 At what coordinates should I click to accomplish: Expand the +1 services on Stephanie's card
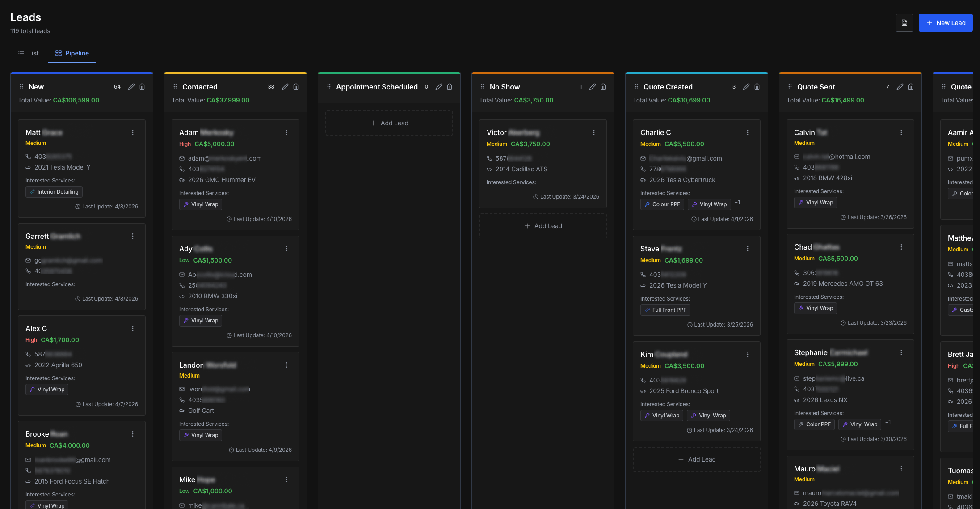[x=888, y=422]
